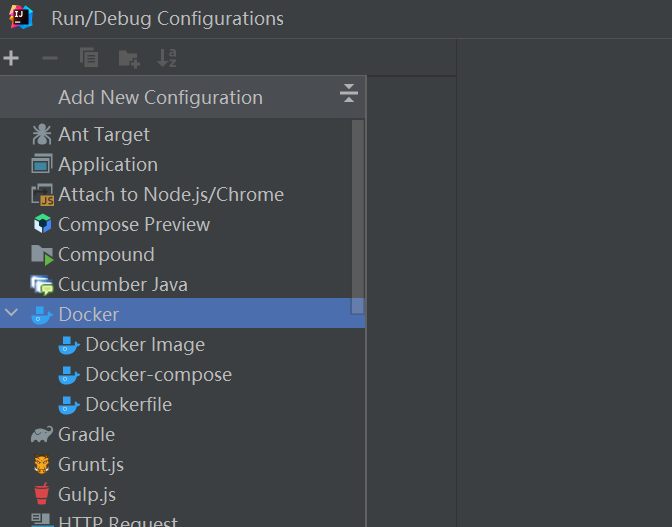Collapse the Docker group chevron
672x527 pixels.
[x=12, y=313]
